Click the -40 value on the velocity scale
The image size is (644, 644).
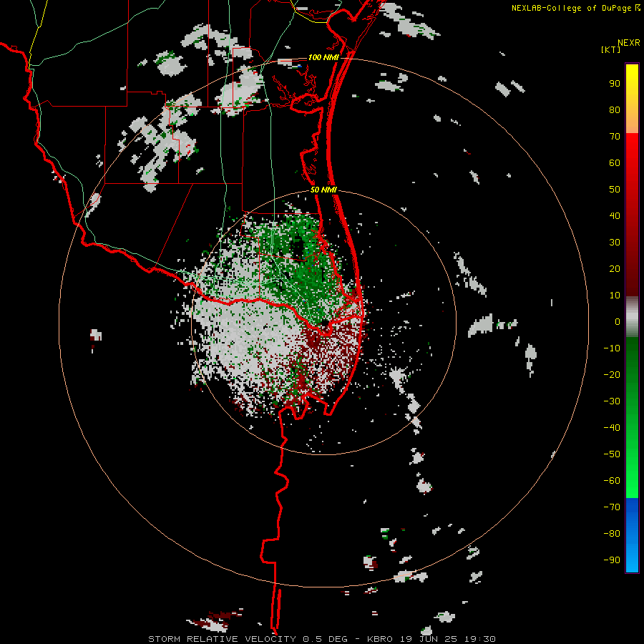(x=612, y=428)
